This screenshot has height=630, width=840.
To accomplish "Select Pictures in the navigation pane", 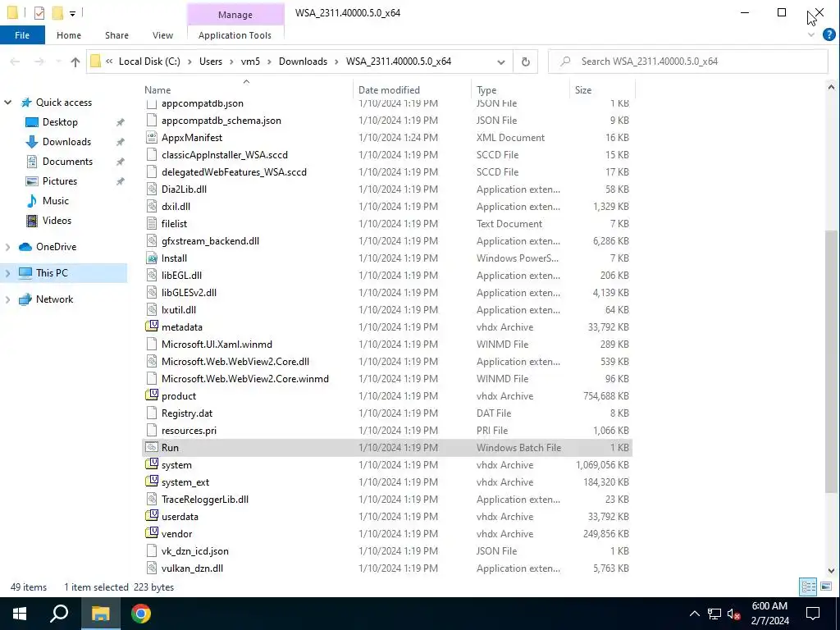I will pos(59,181).
